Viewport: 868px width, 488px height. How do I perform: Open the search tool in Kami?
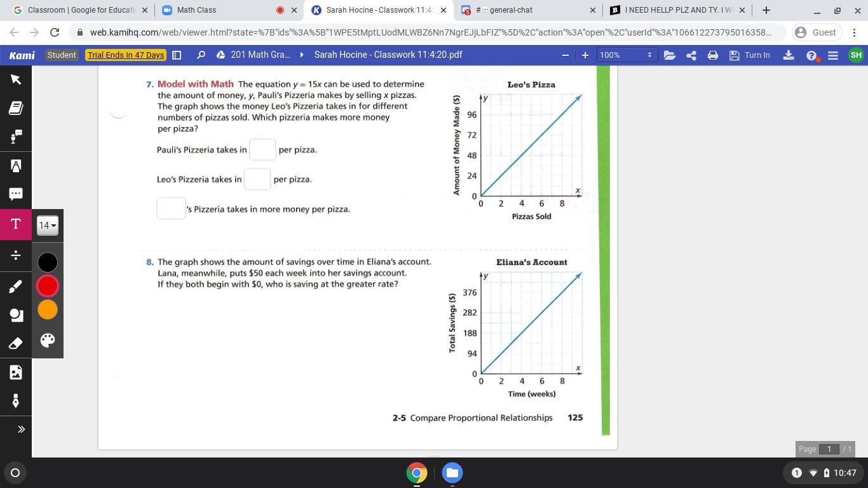(x=201, y=55)
